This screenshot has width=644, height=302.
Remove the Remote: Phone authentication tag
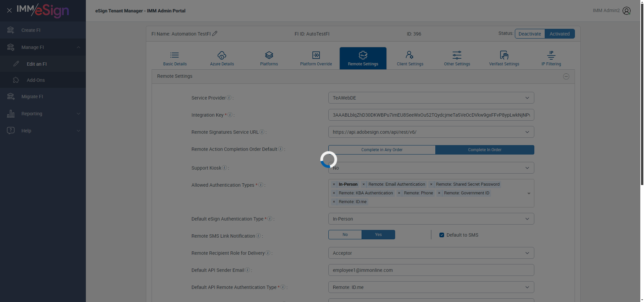pyautogui.click(x=399, y=193)
